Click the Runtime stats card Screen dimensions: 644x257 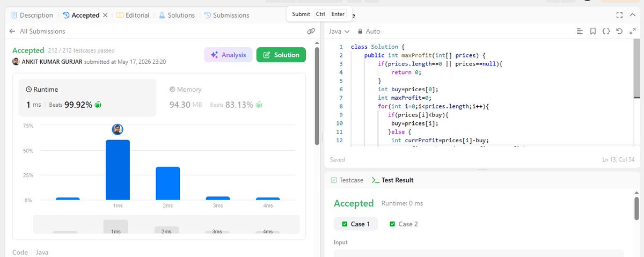point(87,98)
